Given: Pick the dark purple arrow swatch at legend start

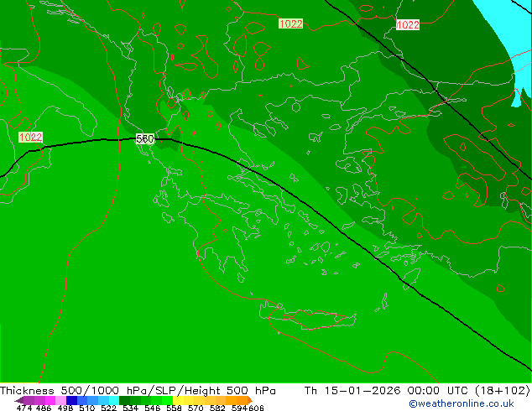Looking at the screenshot, I should (x=19, y=400).
